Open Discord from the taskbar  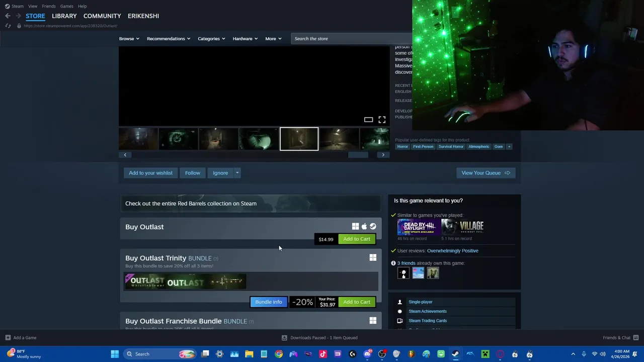(x=367, y=354)
